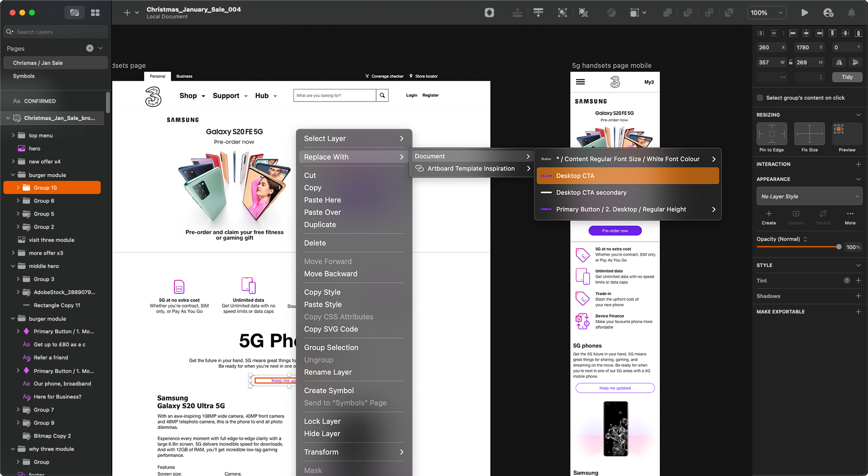Add a new page with the plus icon
The image size is (868, 476).
(90, 48)
